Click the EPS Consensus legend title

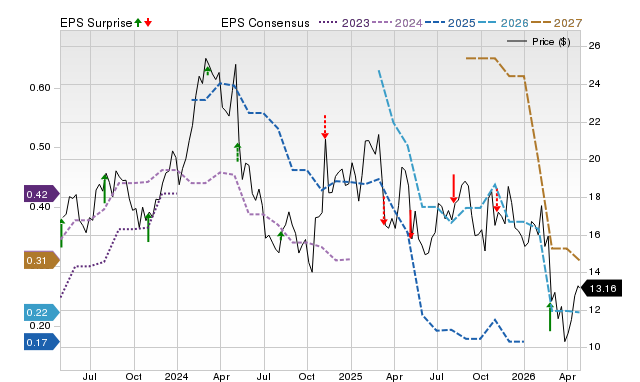point(265,23)
